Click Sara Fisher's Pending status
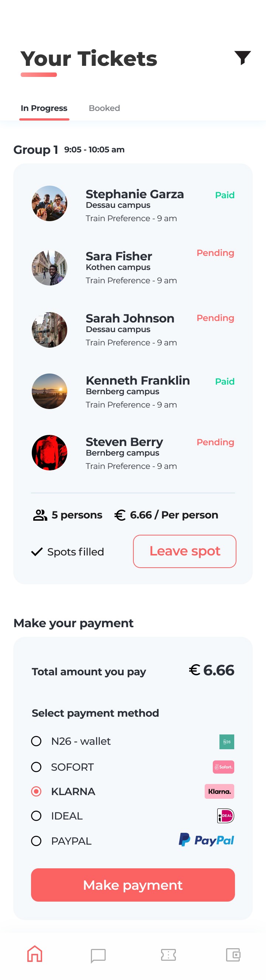The image size is (266, 980). (215, 253)
